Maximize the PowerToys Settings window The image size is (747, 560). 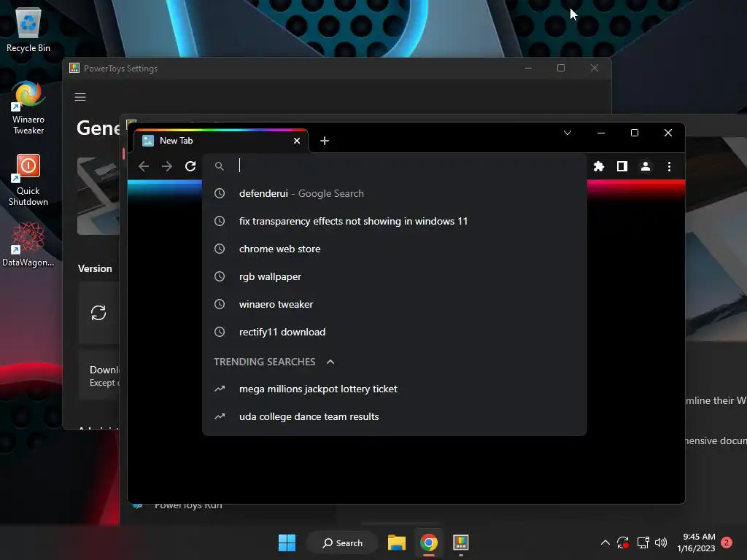coord(561,68)
